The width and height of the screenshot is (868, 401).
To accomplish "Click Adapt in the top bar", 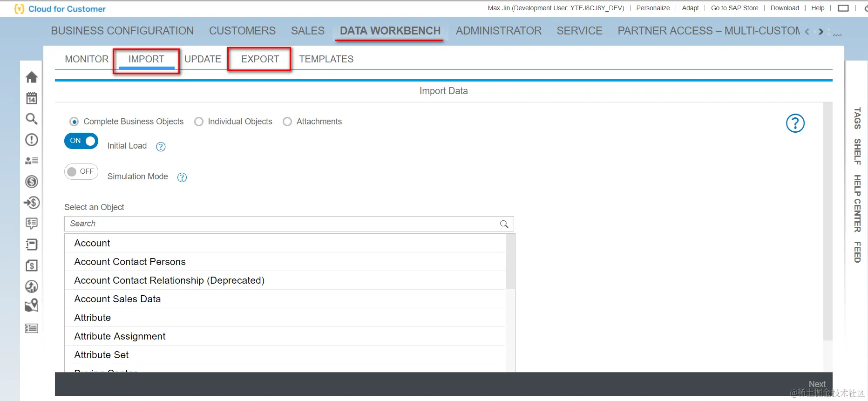I will click(691, 8).
